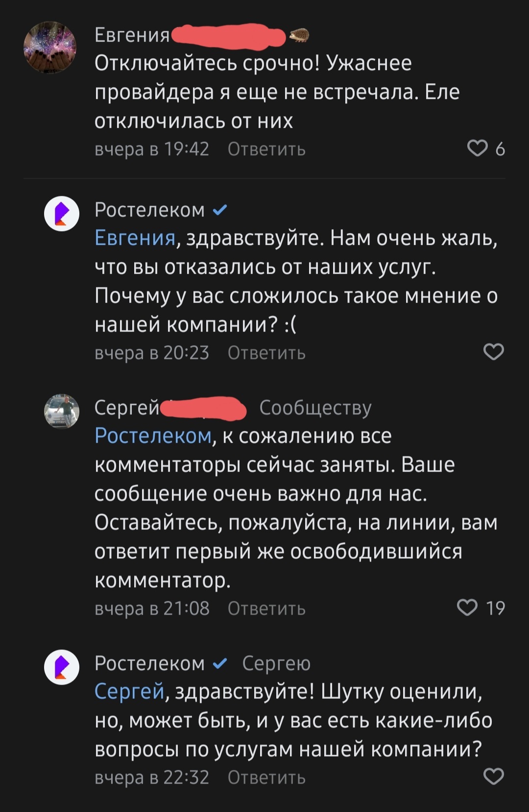The height and width of the screenshot is (812, 529).
Task: Open the blue Евгения mention link
Action: 135,238
